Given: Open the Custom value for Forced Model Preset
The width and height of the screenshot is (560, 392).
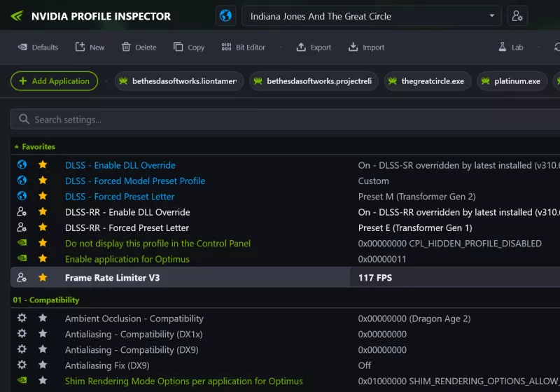Looking at the screenshot, I should point(373,181).
